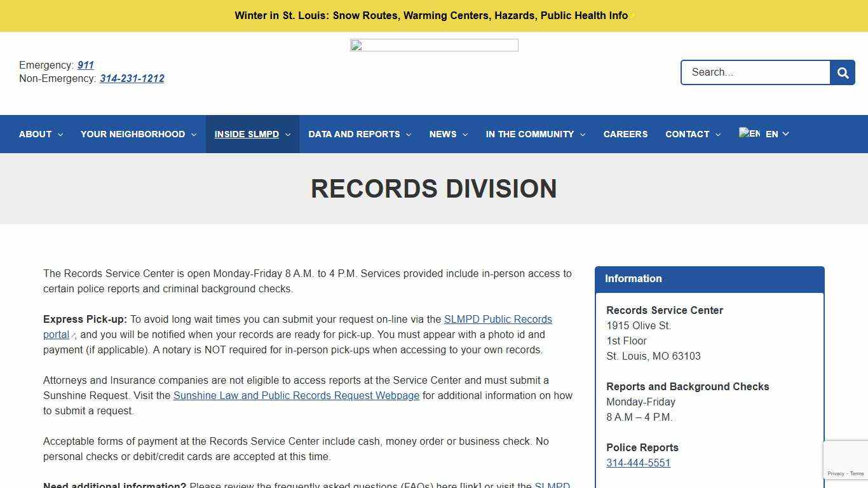The height and width of the screenshot is (488, 868).
Task: Click the external link icon after Public Records portal
Action: pyautogui.click(x=72, y=335)
